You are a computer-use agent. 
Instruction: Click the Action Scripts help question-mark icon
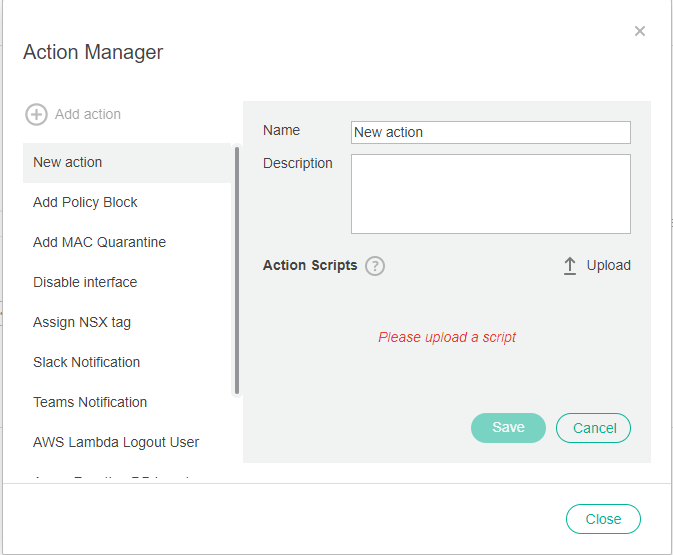pyautogui.click(x=375, y=266)
